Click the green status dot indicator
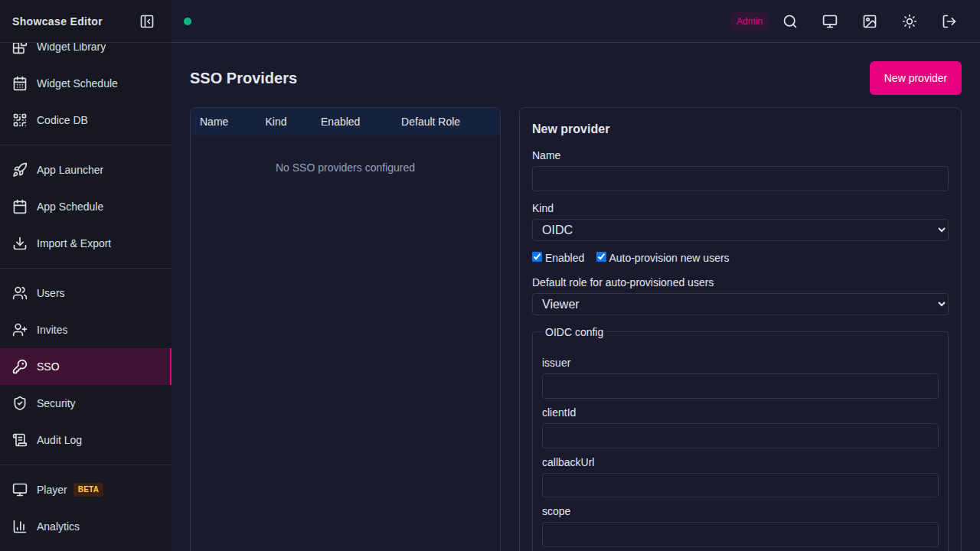This screenshot has height=551, width=980. coord(188,21)
